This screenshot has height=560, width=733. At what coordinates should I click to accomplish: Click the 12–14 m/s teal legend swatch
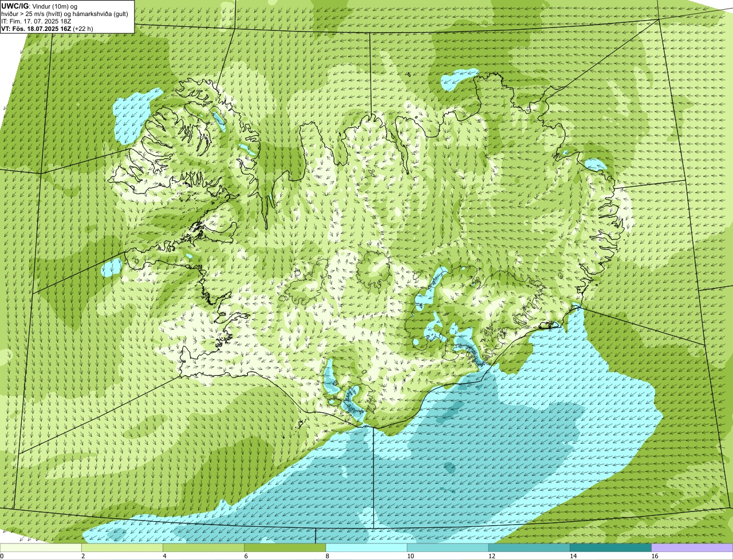tap(529, 548)
